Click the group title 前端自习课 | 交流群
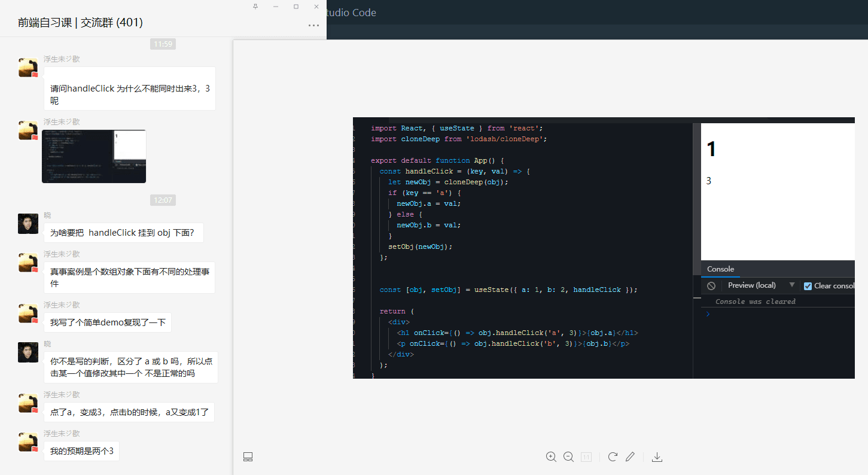This screenshot has height=475, width=868. [x=80, y=23]
